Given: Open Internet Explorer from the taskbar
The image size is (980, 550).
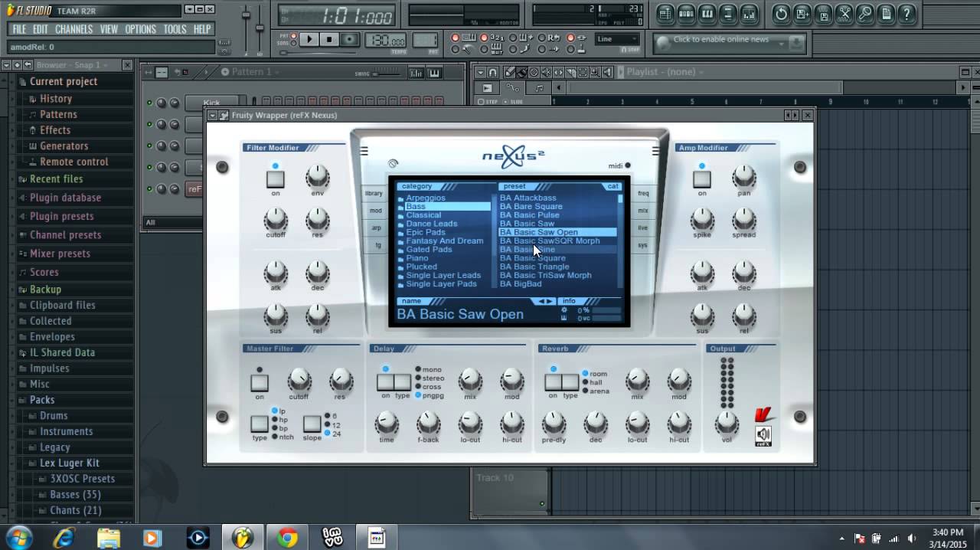Looking at the screenshot, I should tap(64, 538).
